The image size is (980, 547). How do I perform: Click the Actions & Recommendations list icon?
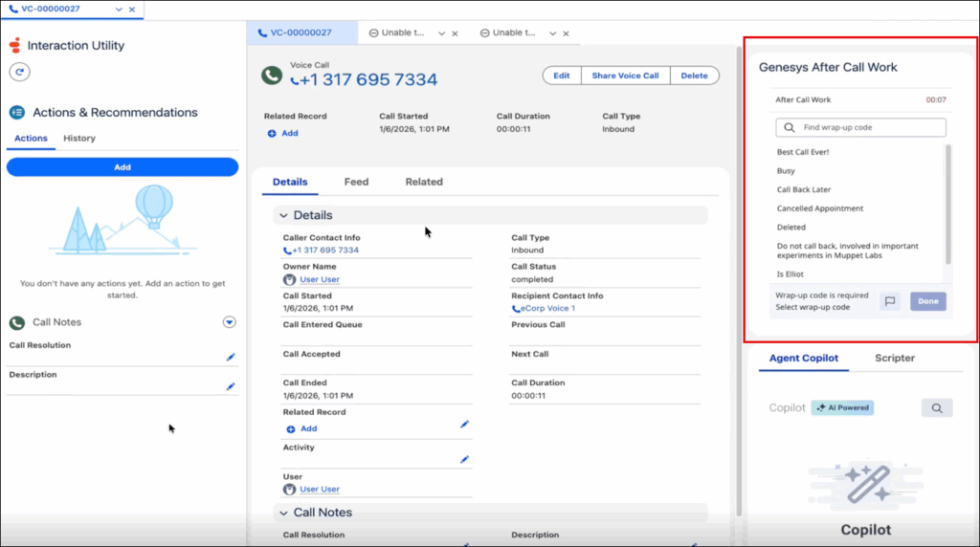coord(17,113)
